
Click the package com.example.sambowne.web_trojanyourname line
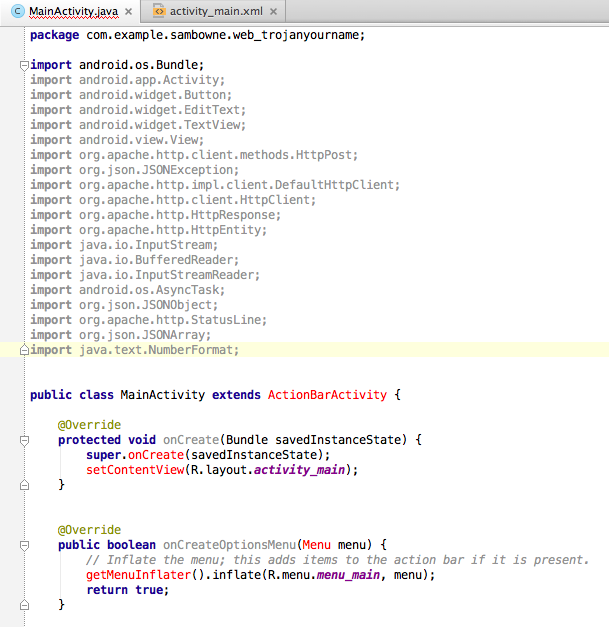[198, 35]
